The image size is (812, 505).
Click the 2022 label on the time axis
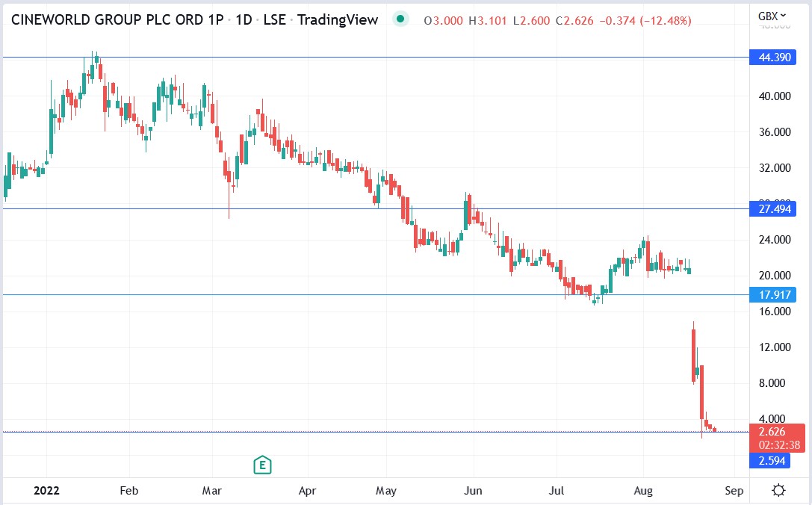point(46,491)
